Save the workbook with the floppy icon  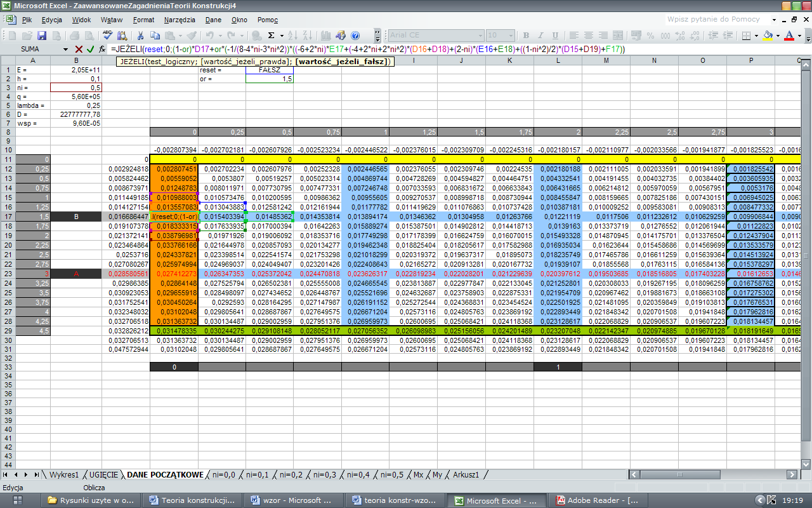pyautogui.click(x=42, y=36)
